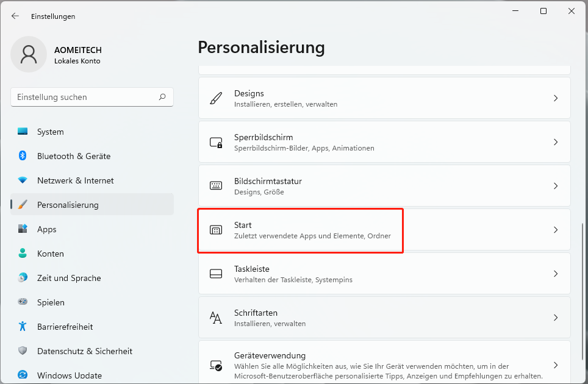Click the Datenschutz & Sicherheit shield icon
Screen dimensions: 588x384
coord(23,351)
